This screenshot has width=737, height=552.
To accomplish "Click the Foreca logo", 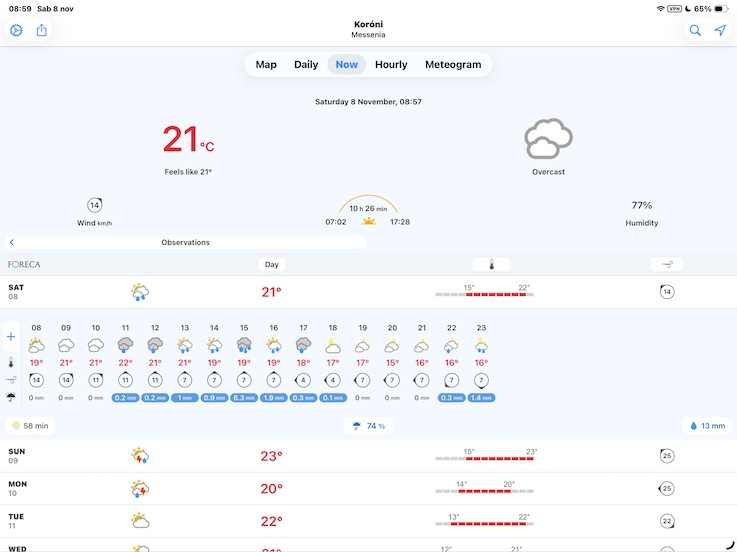I will tap(24, 264).
